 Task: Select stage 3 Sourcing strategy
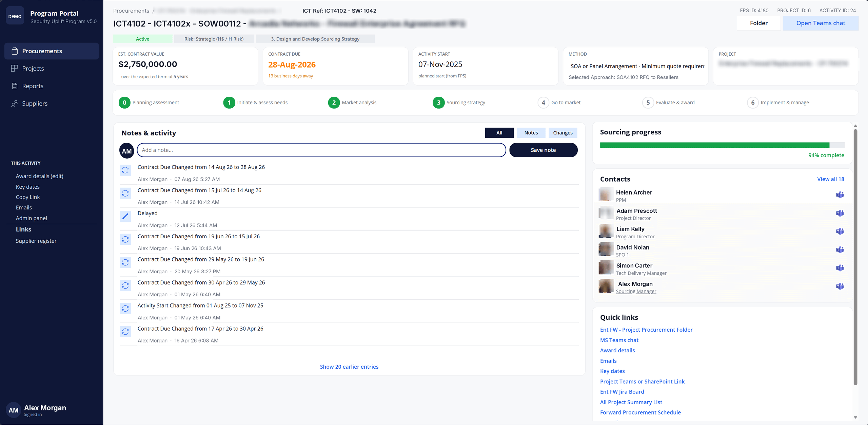[x=459, y=103]
